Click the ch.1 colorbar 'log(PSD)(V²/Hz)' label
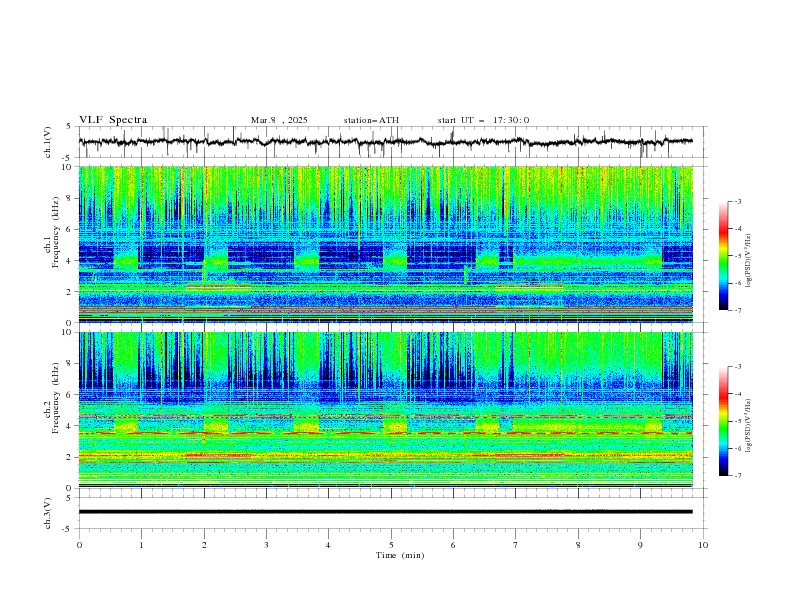 (x=748, y=261)
